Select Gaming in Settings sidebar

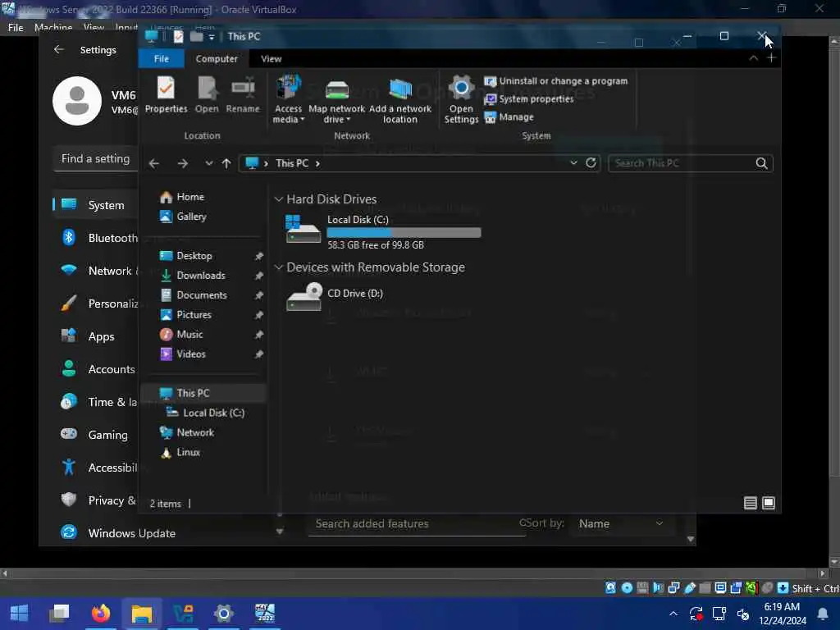[96, 435]
